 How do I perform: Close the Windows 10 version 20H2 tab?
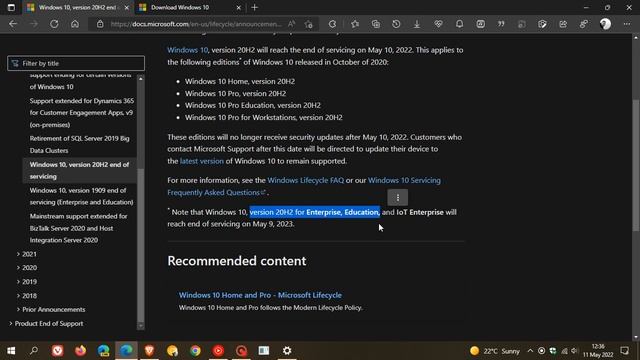[x=127, y=7]
